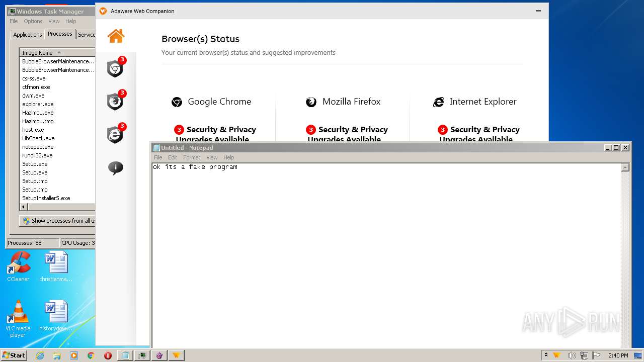Screen dimensions: 644x362
Task: Open Action Center flag in system tray
Action: [596, 355]
